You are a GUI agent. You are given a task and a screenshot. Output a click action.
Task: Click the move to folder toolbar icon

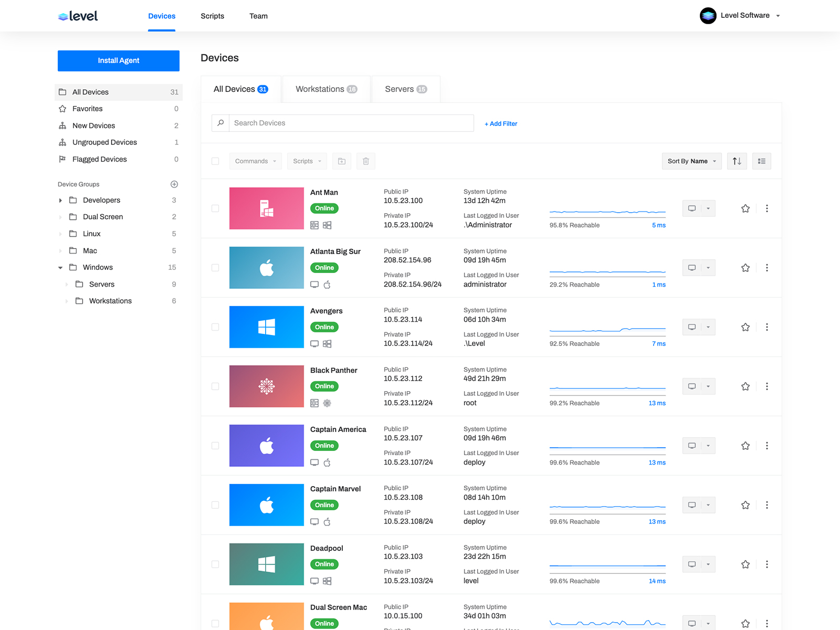[x=342, y=161]
